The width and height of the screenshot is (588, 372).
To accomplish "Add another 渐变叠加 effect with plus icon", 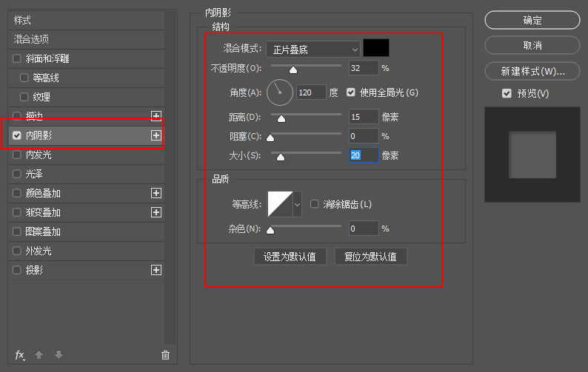I will (156, 212).
